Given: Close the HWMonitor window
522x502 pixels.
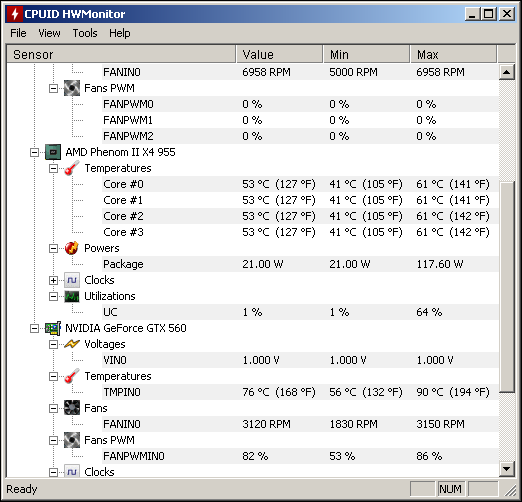Looking at the screenshot, I should tap(507, 14).
